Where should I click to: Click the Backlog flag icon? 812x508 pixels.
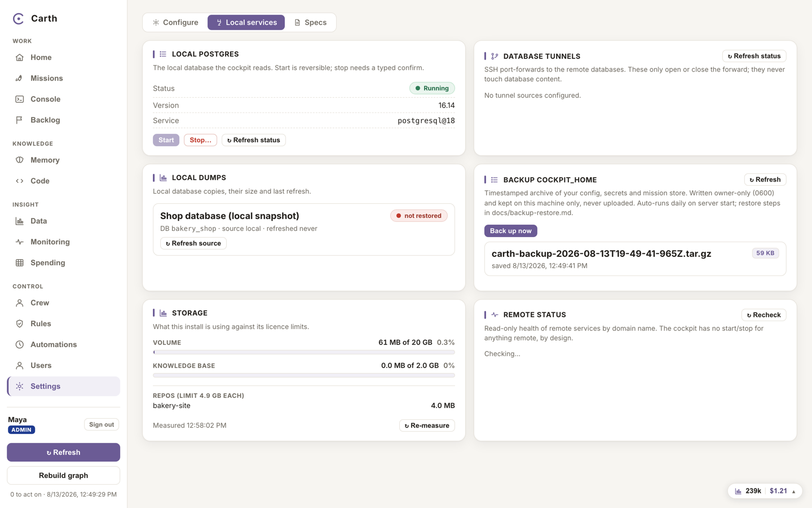[x=20, y=120]
